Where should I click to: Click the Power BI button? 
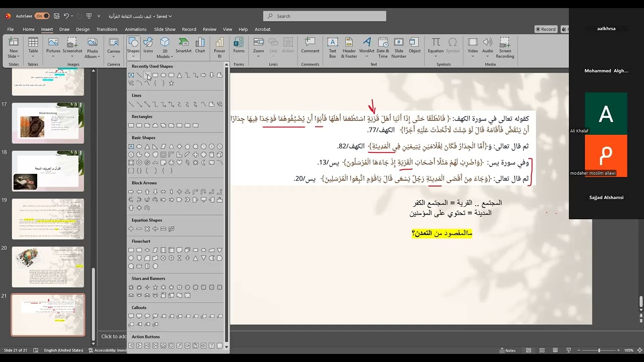coord(219,48)
